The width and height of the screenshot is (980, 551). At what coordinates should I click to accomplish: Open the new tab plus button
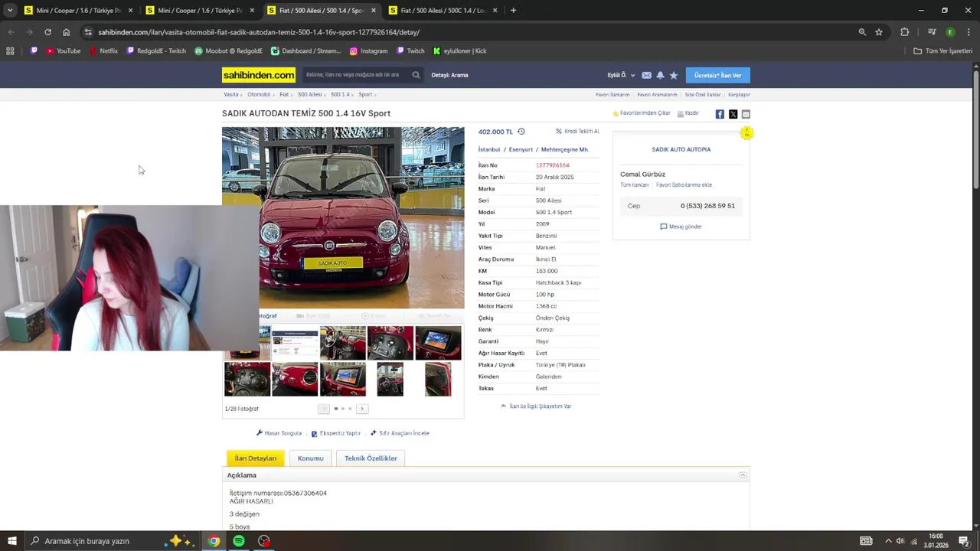513,11
